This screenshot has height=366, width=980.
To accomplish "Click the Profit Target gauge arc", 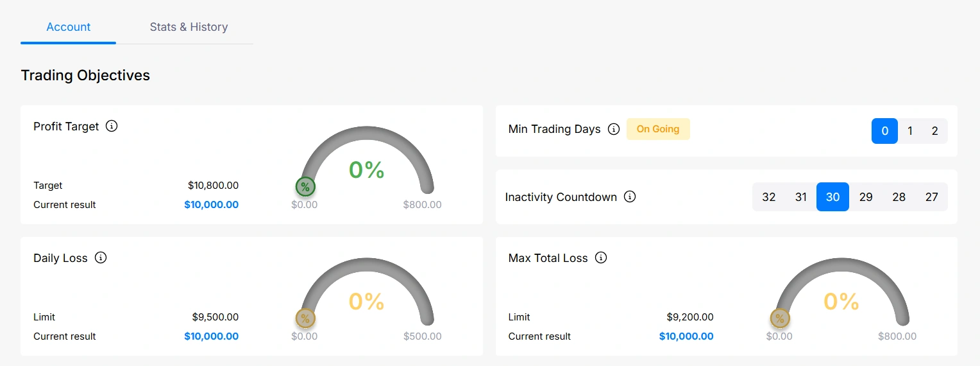I will click(x=367, y=132).
